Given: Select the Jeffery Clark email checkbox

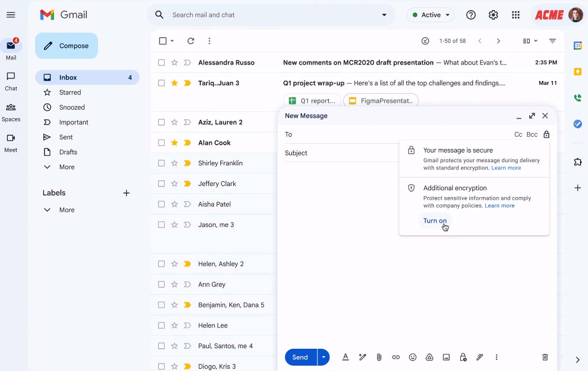Looking at the screenshot, I should point(161,184).
